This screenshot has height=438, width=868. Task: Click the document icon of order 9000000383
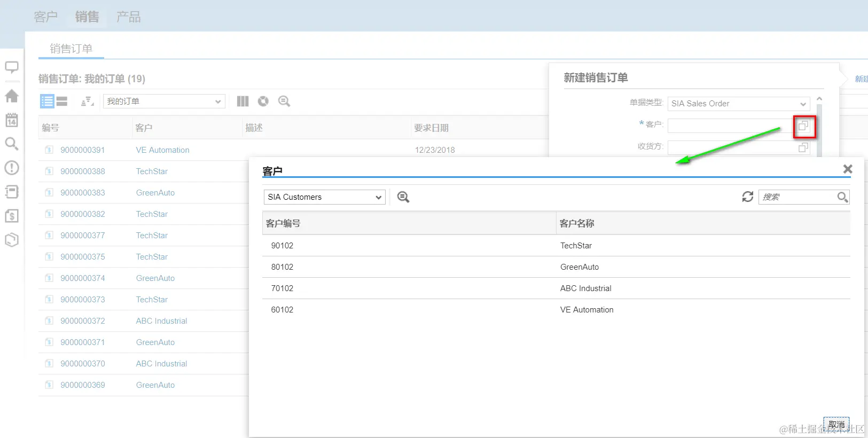(x=49, y=193)
